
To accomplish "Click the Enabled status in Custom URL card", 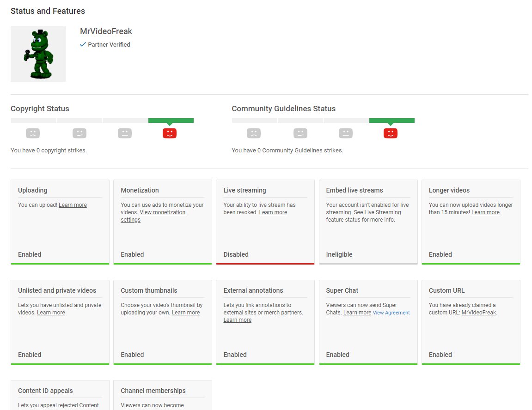I will coord(440,355).
